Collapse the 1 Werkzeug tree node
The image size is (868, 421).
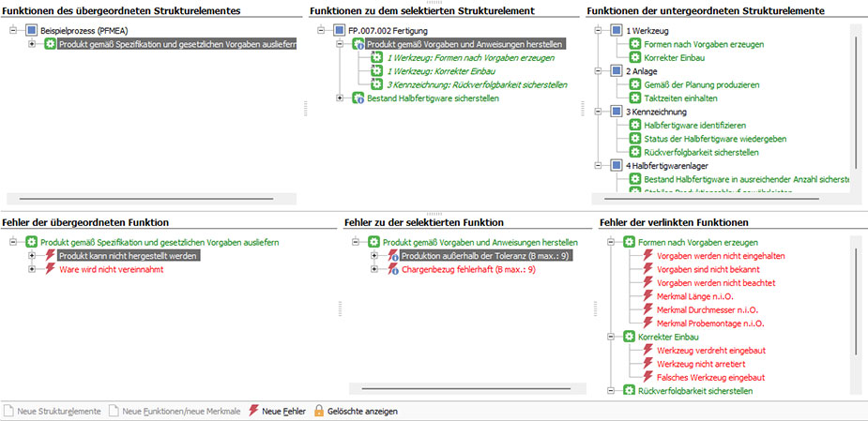coord(600,31)
